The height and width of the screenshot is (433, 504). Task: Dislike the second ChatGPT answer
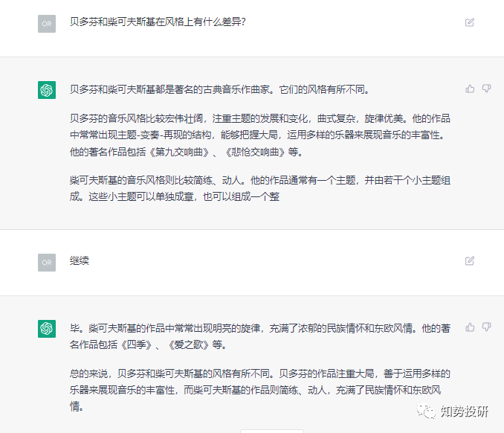(487, 327)
